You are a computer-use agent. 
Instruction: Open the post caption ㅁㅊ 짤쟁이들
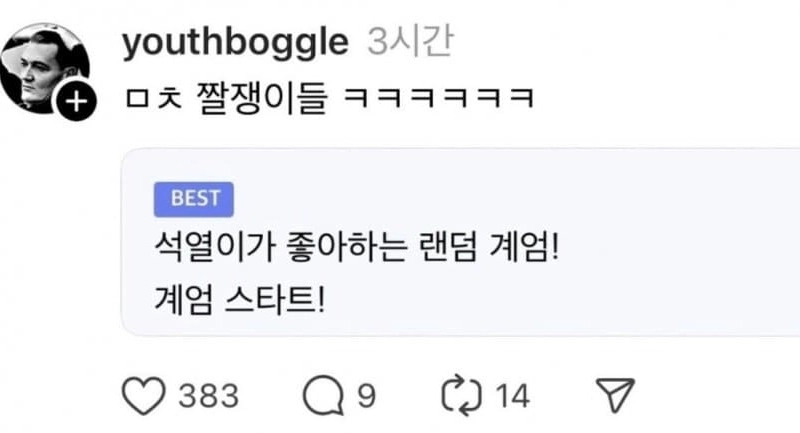(x=226, y=97)
